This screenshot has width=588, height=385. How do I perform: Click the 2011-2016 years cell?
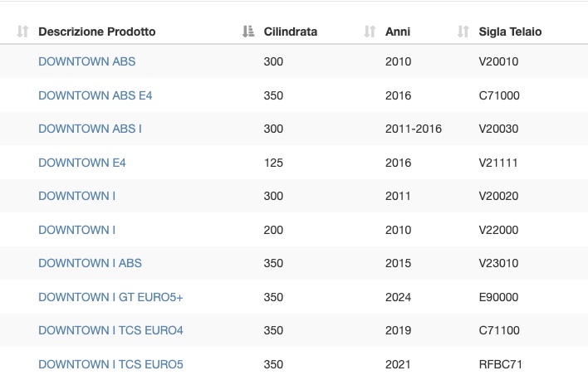tap(414, 129)
